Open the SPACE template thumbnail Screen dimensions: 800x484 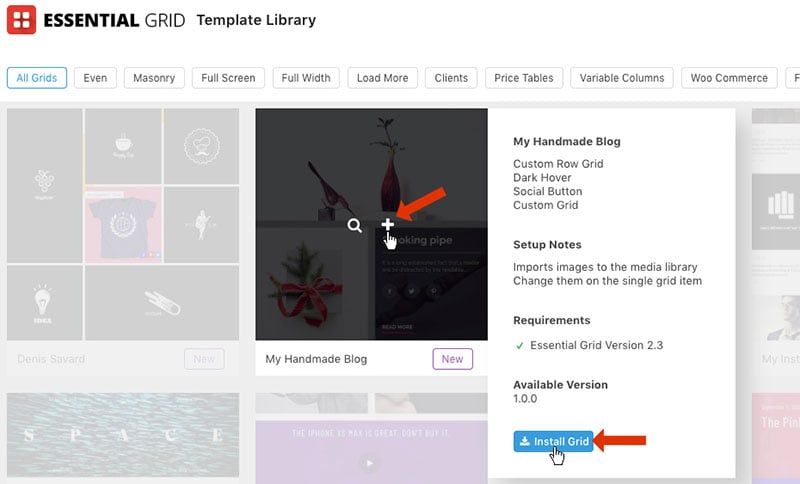pyautogui.click(x=123, y=435)
